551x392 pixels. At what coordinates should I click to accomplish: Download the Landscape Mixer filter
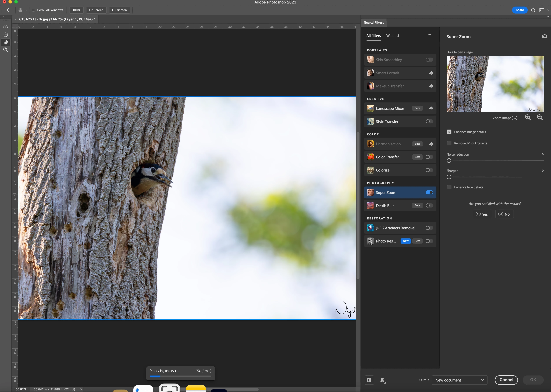(431, 108)
